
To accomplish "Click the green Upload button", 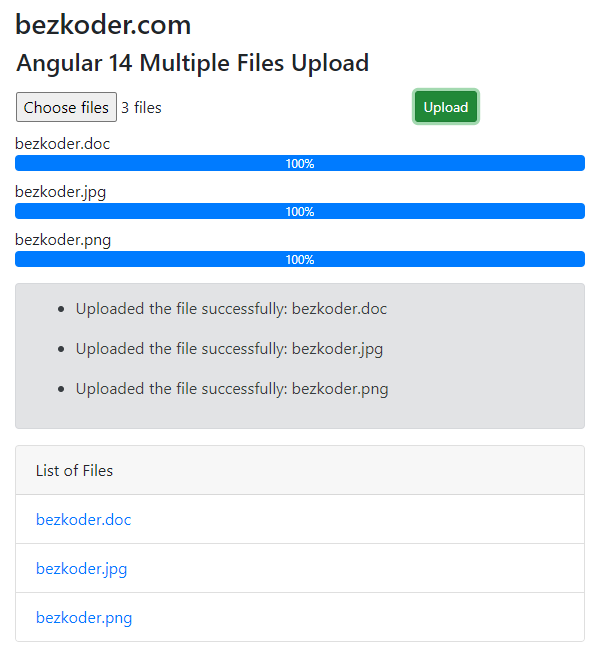I will pyautogui.click(x=446, y=107).
